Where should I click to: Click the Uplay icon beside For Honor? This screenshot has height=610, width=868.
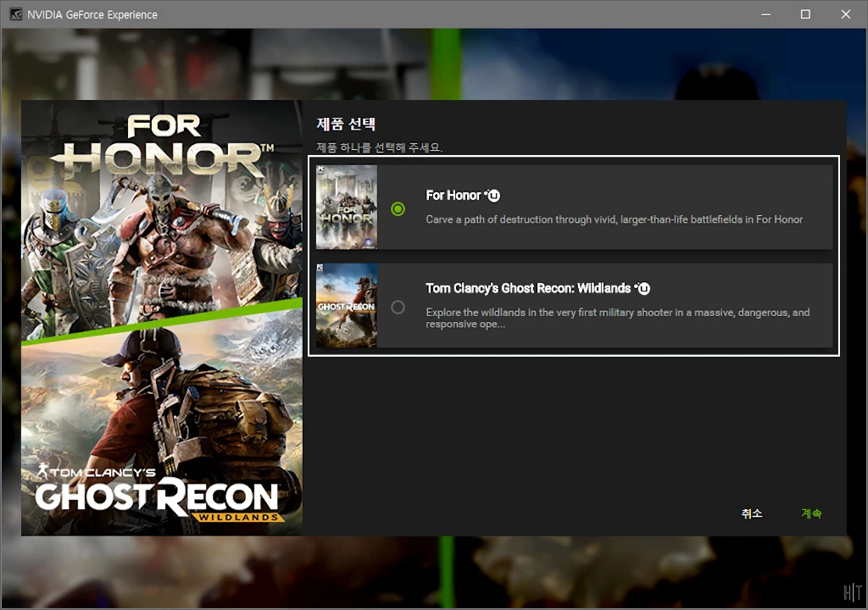[x=492, y=196]
